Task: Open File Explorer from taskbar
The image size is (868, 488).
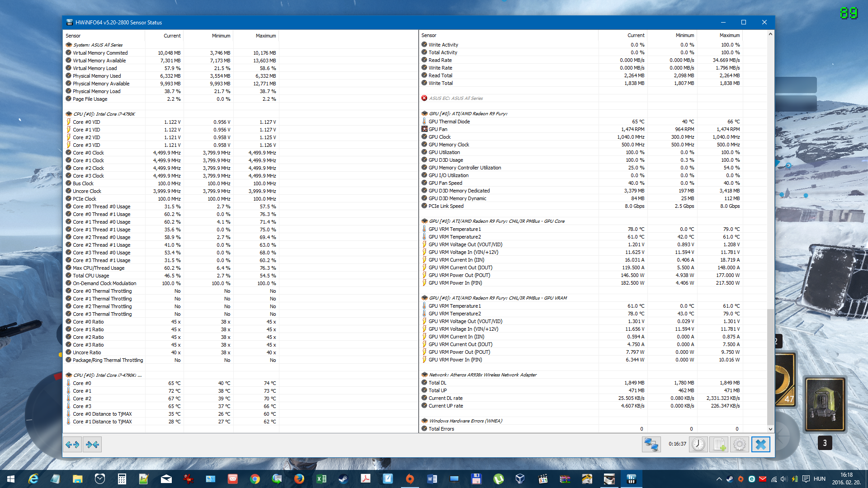Action: 77,479
